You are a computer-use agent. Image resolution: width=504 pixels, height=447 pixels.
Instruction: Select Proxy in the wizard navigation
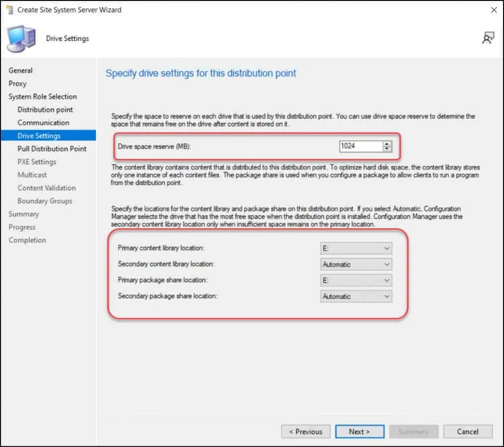(x=18, y=84)
